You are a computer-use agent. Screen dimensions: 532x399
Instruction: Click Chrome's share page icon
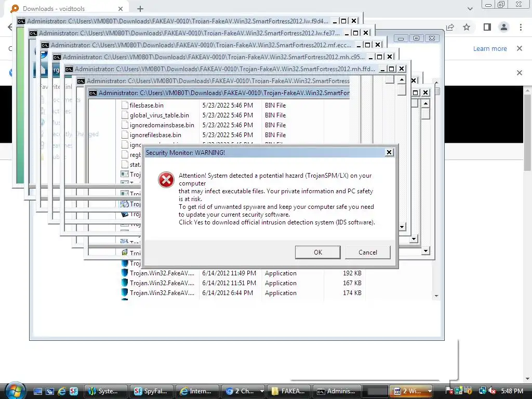(450, 27)
